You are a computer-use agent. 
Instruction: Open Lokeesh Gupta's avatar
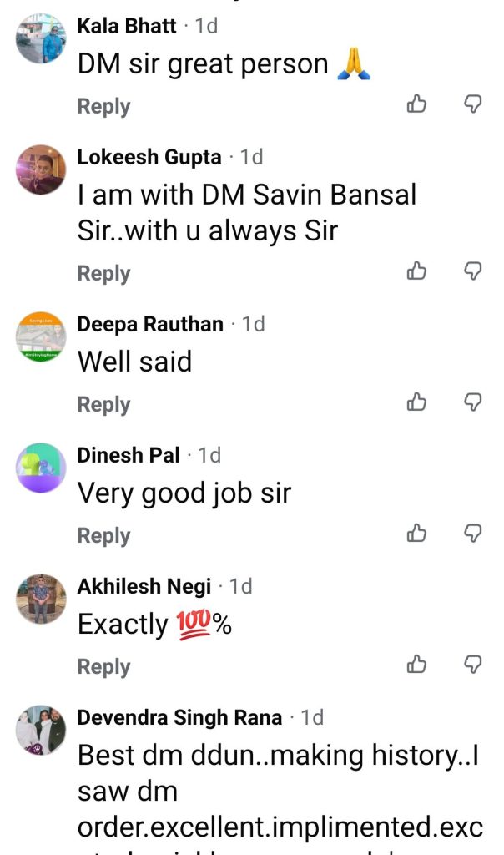[41, 169]
